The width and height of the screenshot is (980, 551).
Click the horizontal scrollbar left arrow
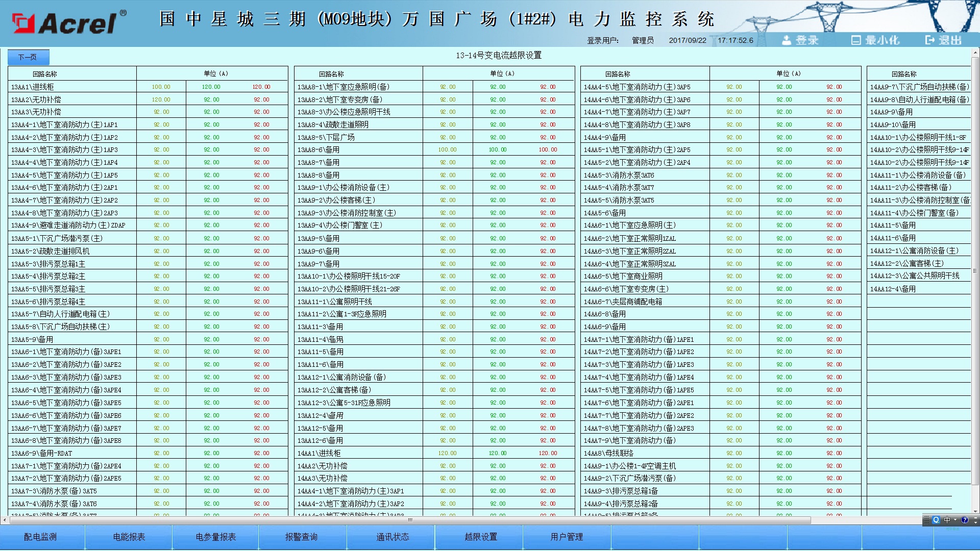tap(4, 520)
